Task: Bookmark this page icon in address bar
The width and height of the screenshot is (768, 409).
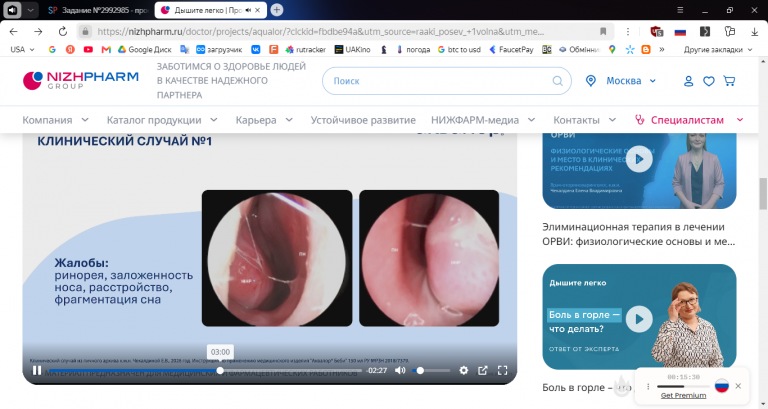Action: point(603,31)
